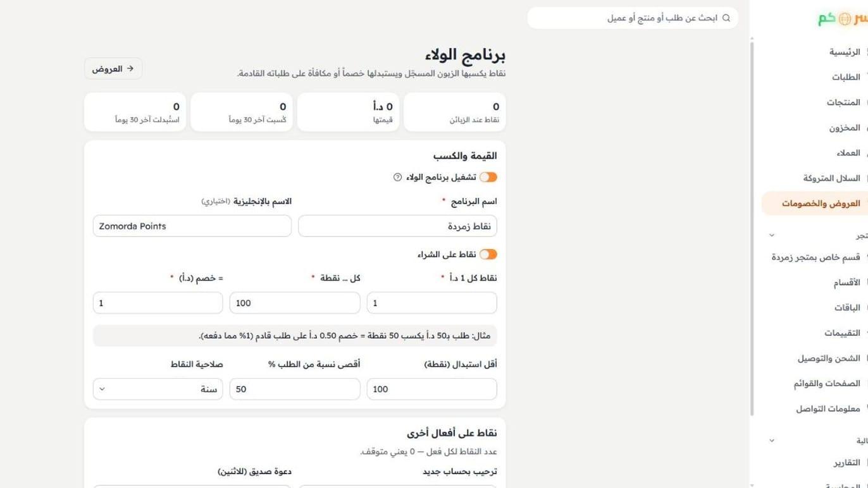Image resolution: width=868 pixels, height=488 pixels.
Task: Click the search magnifier icon
Action: tap(726, 18)
